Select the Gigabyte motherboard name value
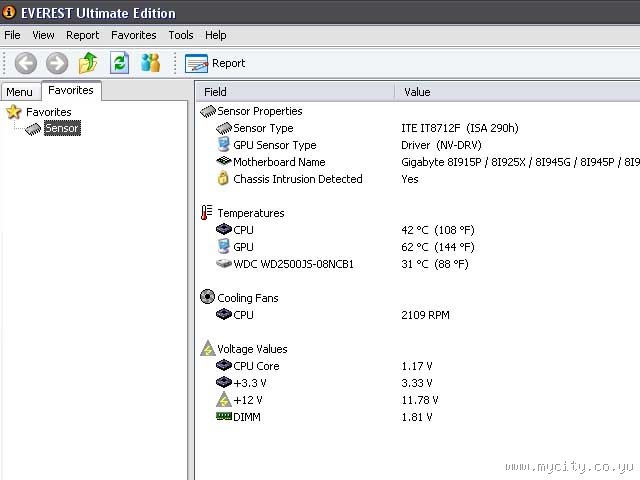This screenshot has height=480, width=640. click(x=520, y=162)
